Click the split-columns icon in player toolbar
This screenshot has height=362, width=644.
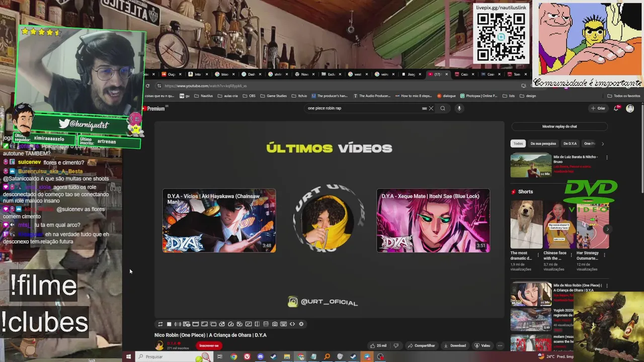pos(257,324)
